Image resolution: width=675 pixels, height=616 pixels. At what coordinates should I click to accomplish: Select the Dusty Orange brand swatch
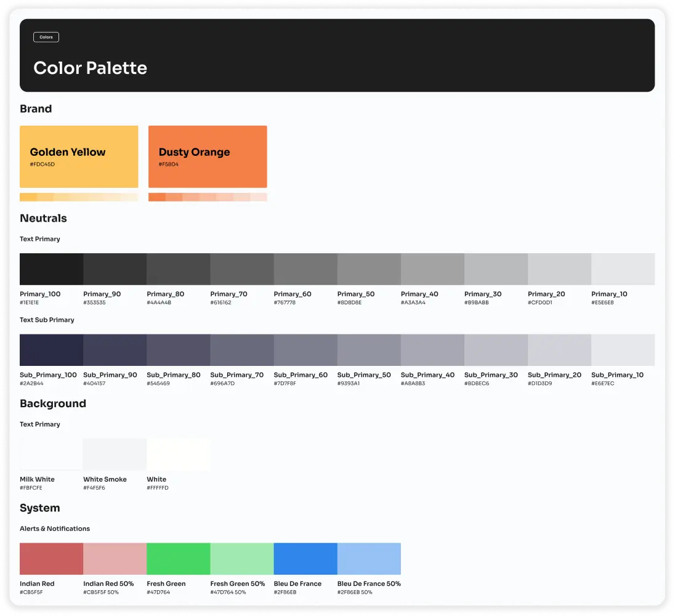(207, 156)
